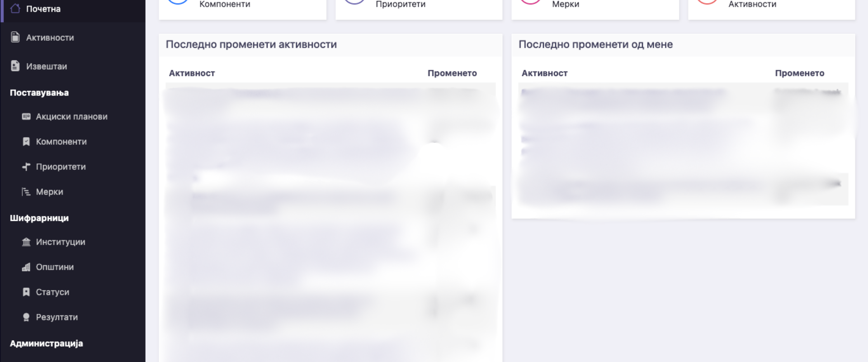Screen dimensions: 868x362
Task: Click the Акциски планови icon
Action: [26, 116]
